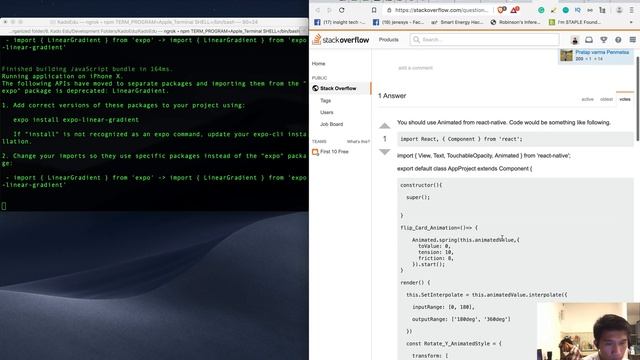Image resolution: width=640 pixels, height=360 pixels.
Task: Click Pratap varma Penmetsa's avatar thumbnail
Action: (x=566, y=55)
